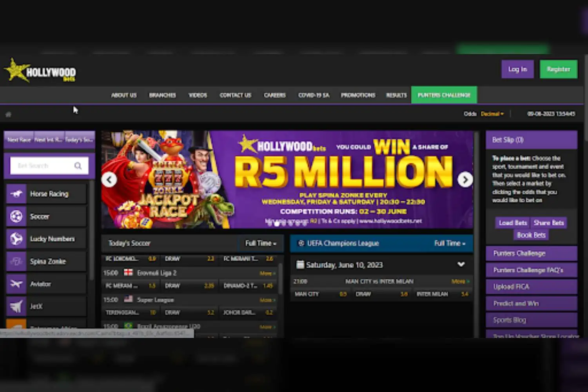The width and height of the screenshot is (588, 392).
Task: Launch Spina Zonke icon
Action: [16, 261]
